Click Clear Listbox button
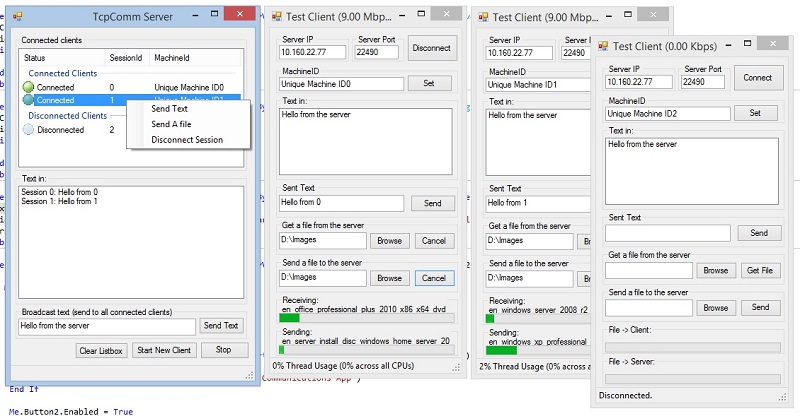800x416 pixels. pos(101,351)
